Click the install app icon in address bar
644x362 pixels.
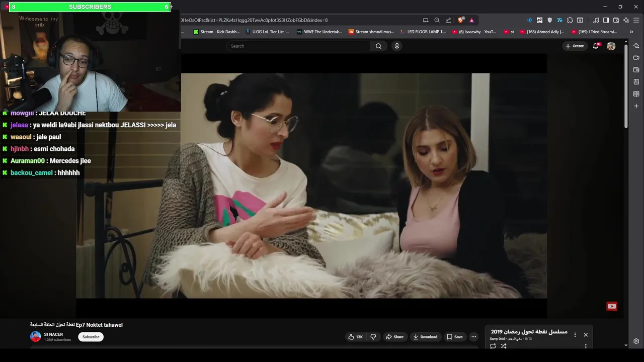(426, 20)
